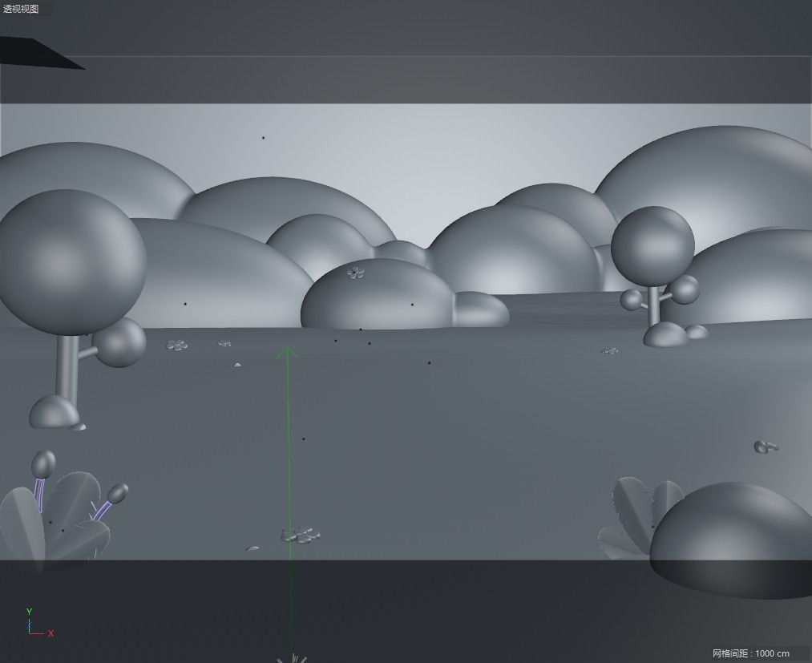Image resolution: width=812 pixels, height=663 pixels.
Task: Click the green Y-axis arrow tip
Action: (x=288, y=353)
